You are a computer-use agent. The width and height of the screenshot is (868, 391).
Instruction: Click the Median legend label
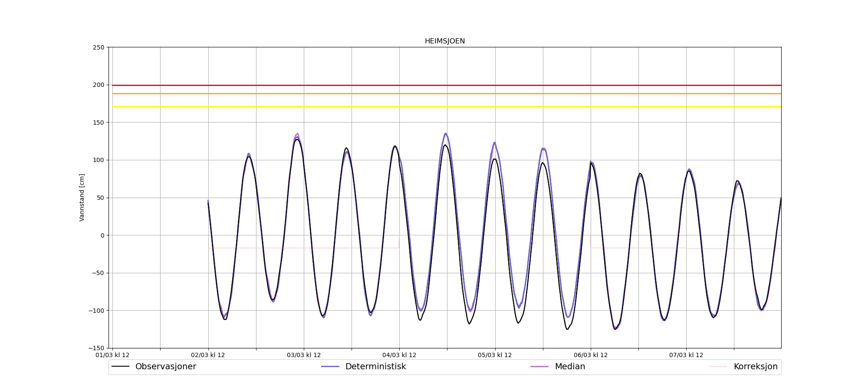point(569,367)
